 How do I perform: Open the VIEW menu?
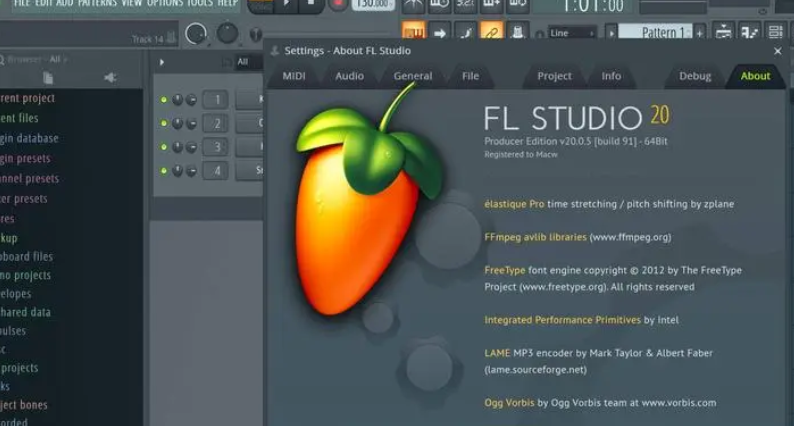click(132, 3)
